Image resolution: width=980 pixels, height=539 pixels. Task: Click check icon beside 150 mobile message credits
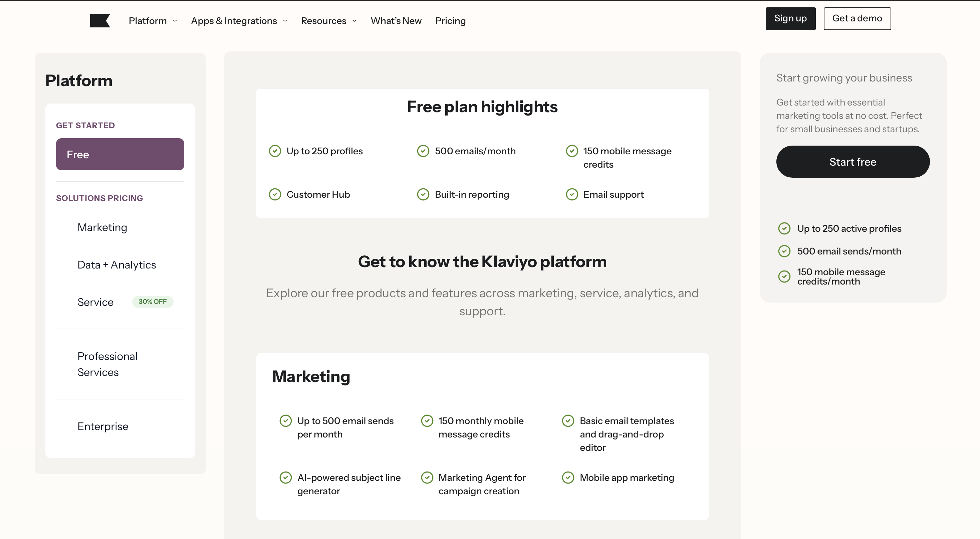coord(572,151)
